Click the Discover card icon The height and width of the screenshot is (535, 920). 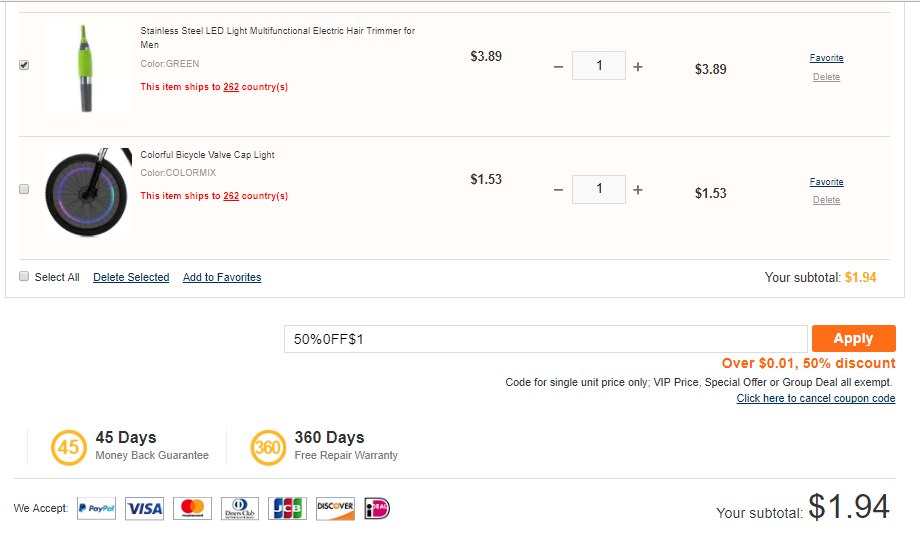[x=335, y=509]
